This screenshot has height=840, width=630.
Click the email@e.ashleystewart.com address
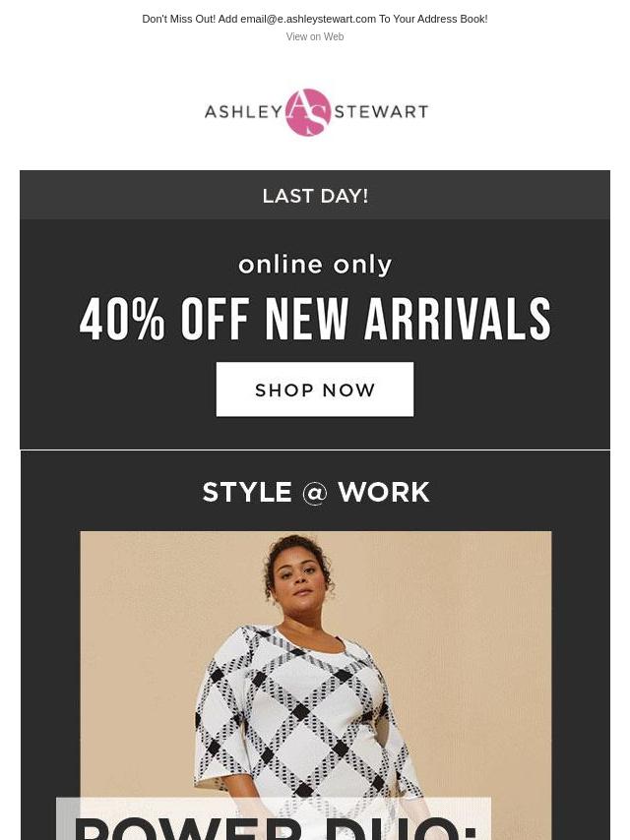pos(308,20)
